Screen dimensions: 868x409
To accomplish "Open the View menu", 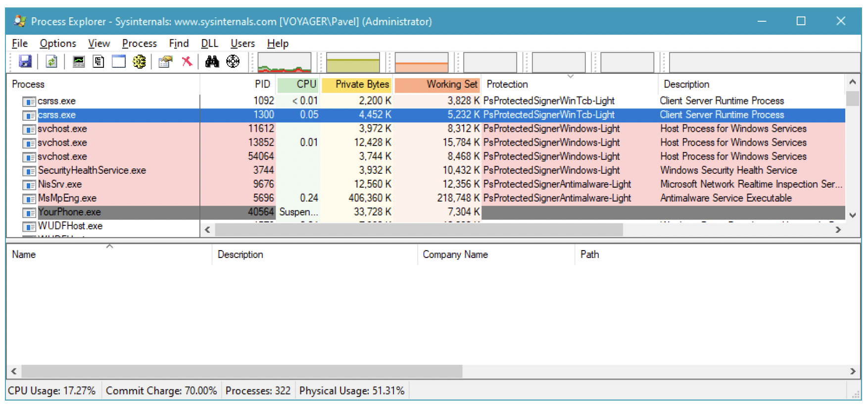I will (99, 44).
